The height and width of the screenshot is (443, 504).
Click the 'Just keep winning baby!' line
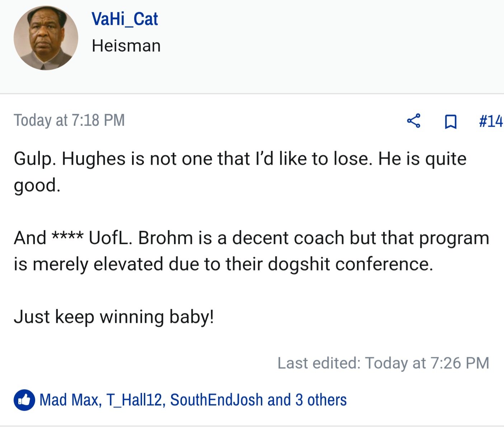click(114, 317)
